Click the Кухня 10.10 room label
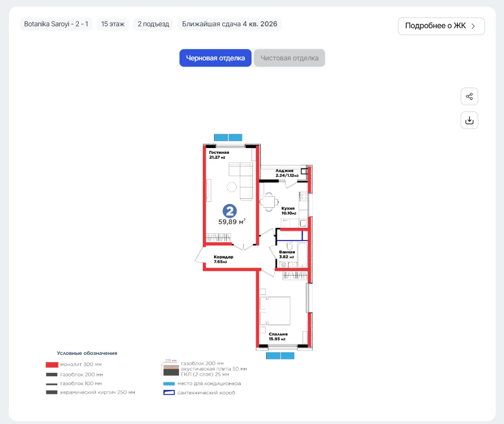 coord(288,211)
